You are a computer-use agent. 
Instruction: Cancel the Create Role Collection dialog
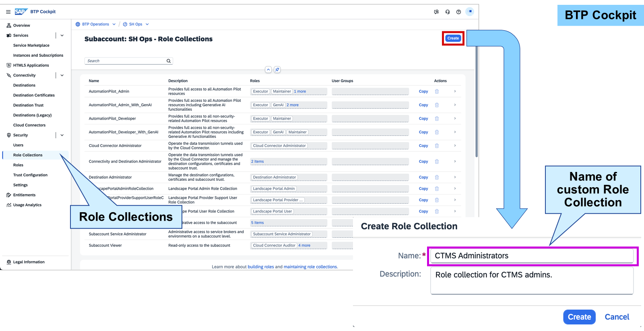click(x=617, y=317)
